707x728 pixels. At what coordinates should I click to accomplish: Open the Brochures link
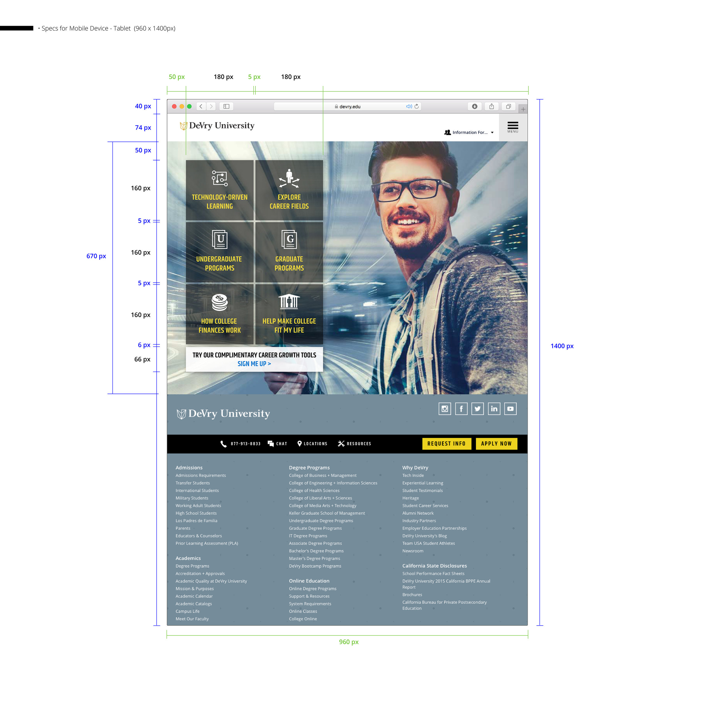pos(412,595)
